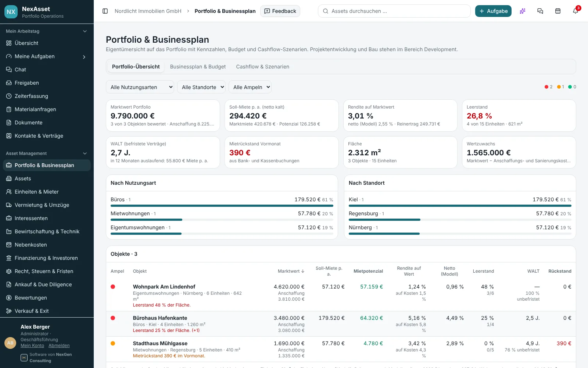Open Verkauf & Exit in sidebar
Screen dimensions: 588x368
point(47,311)
